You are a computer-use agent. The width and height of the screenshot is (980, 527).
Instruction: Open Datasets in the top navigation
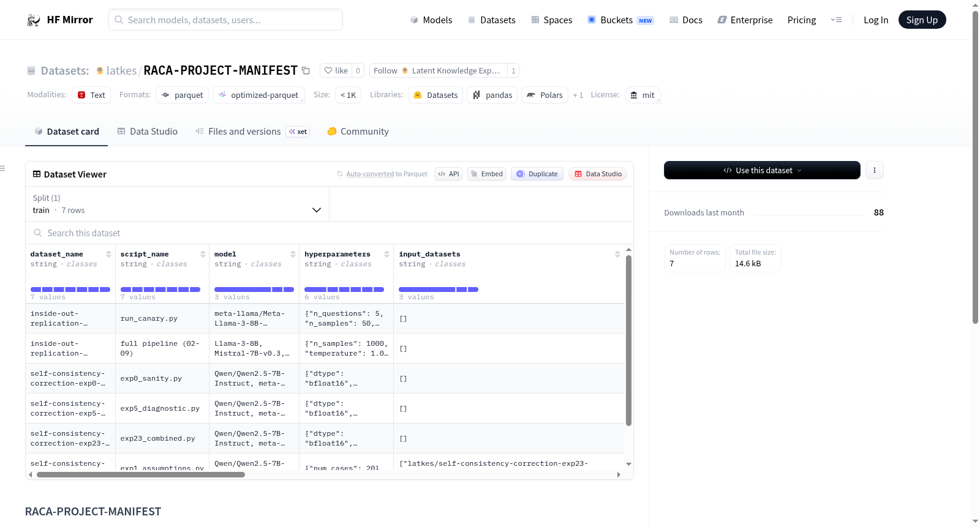[x=491, y=20]
